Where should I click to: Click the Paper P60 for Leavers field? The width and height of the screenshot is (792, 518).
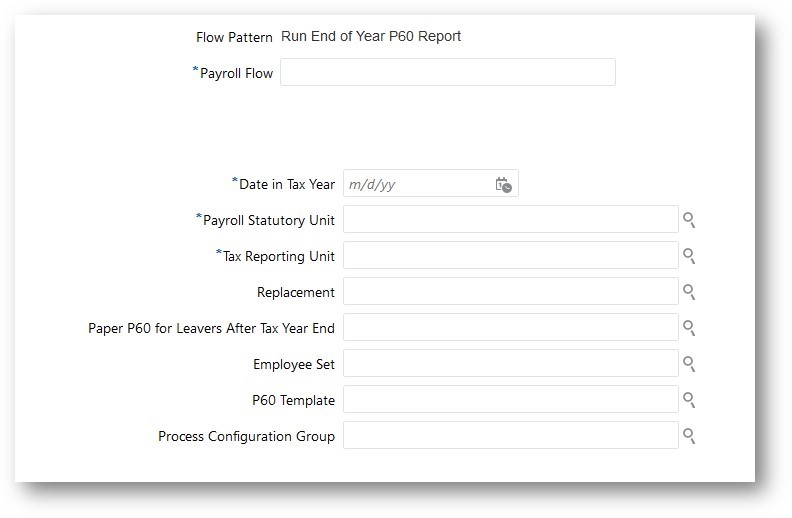click(510, 328)
